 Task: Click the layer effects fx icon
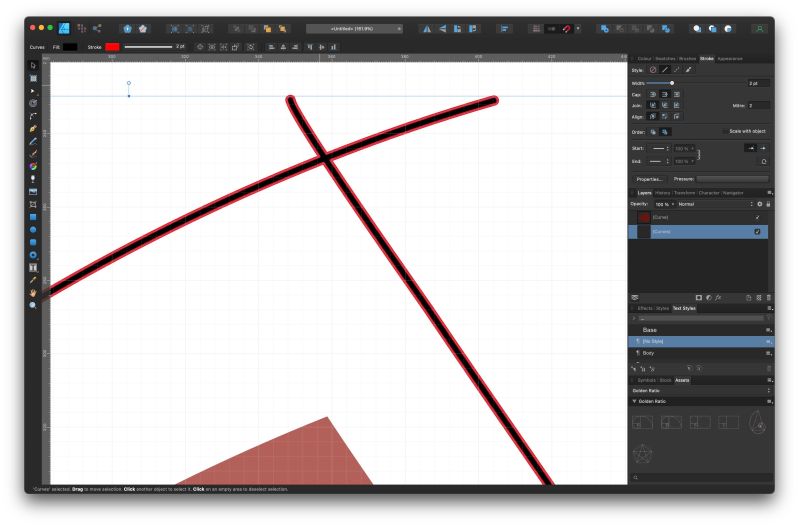tap(718, 298)
